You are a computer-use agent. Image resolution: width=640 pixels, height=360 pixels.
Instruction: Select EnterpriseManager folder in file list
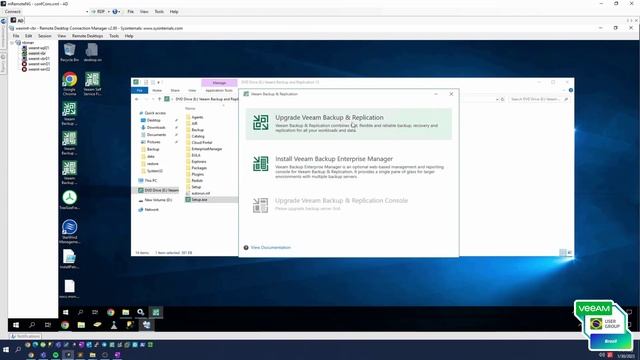(207, 149)
